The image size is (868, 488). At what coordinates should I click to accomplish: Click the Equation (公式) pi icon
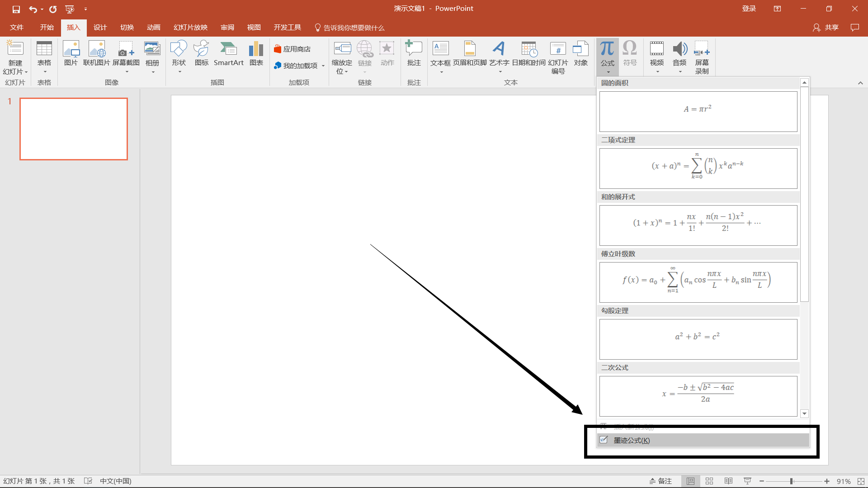click(x=607, y=49)
